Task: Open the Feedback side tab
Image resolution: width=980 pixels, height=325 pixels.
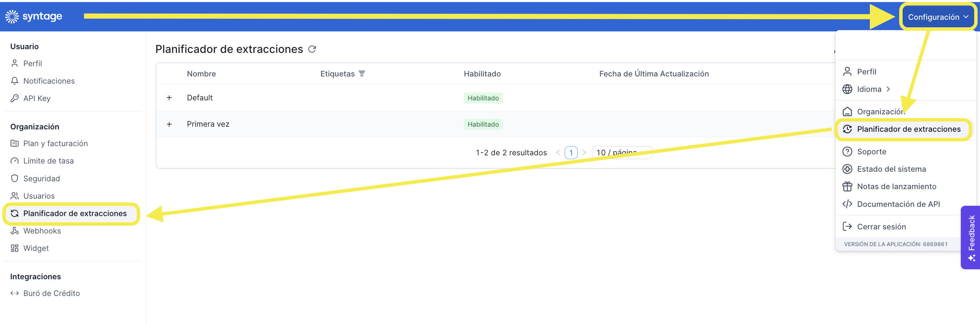Action: [x=971, y=237]
